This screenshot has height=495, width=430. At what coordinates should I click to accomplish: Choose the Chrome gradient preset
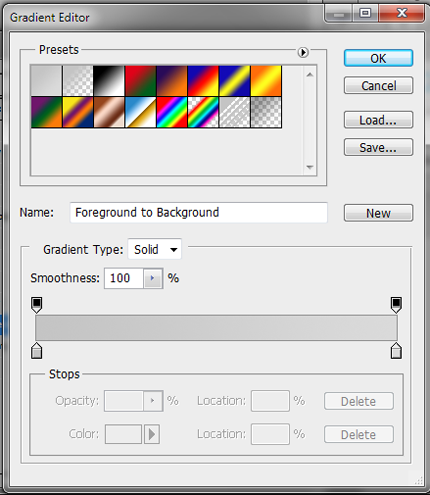click(140, 112)
